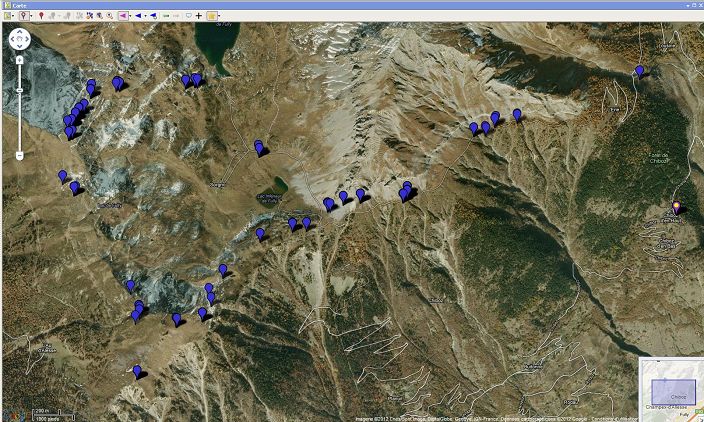Screen dimensions: 704x422
Task: Click the first map icon in toolbar
Action: (x=8, y=16)
